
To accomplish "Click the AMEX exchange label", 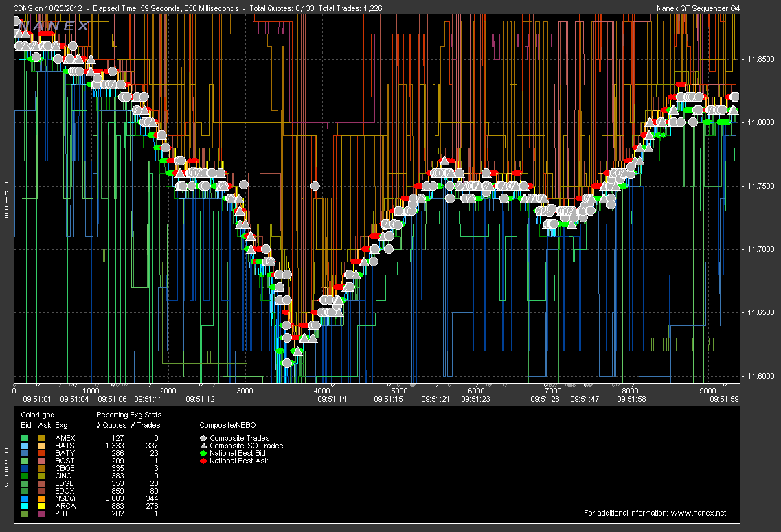I will [x=65, y=439].
